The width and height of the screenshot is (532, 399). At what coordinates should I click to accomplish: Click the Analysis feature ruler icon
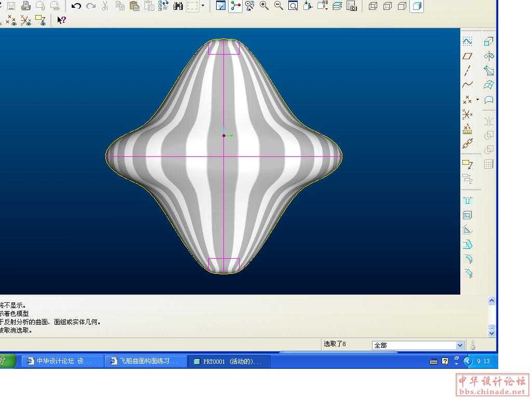[x=468, y=129]
